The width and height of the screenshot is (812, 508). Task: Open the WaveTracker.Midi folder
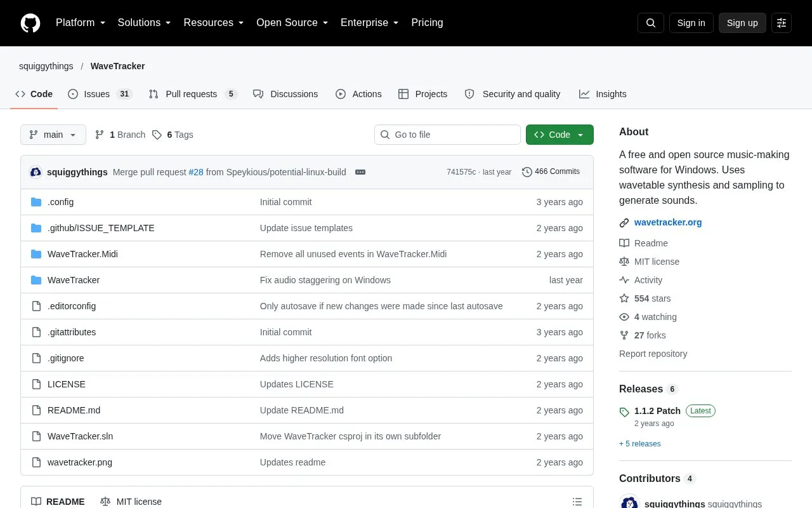coord(82,254)
